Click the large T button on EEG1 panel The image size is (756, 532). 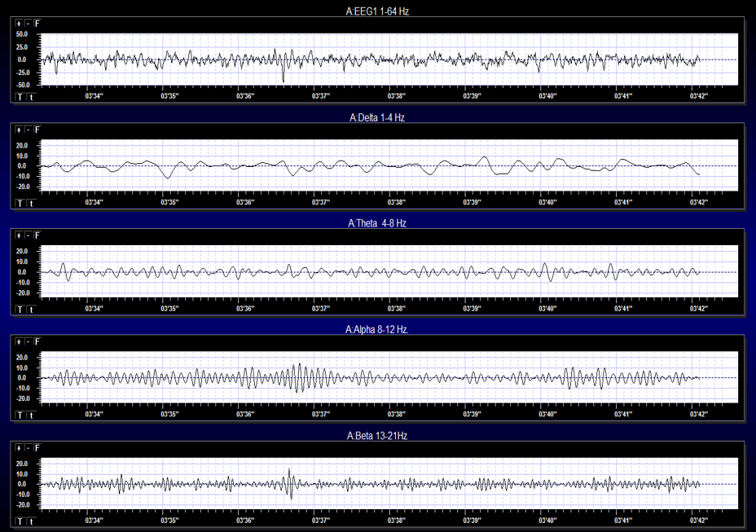pyautogui.click(x=20, y=96)
